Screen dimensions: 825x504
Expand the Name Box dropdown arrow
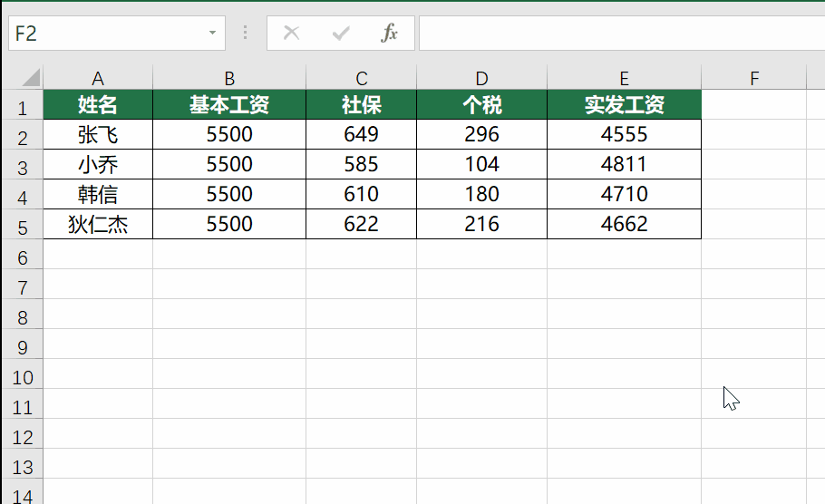click(x=212, y=33)
